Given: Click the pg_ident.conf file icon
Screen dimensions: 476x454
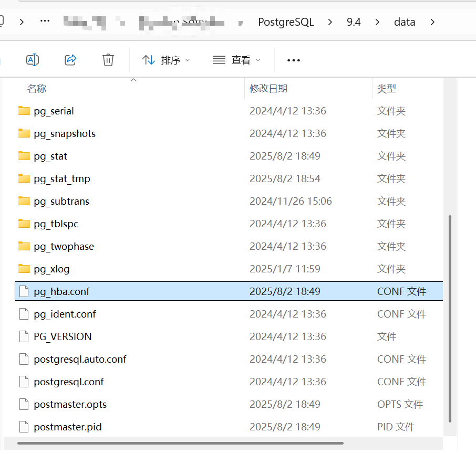Looking at the screenshot, I should (x=24, y=314).
